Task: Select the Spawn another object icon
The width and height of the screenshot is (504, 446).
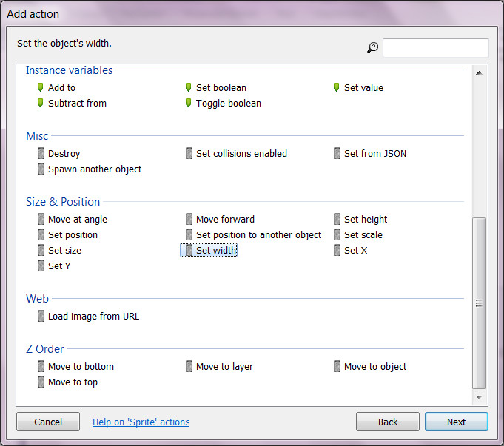Action: point(41,169)
